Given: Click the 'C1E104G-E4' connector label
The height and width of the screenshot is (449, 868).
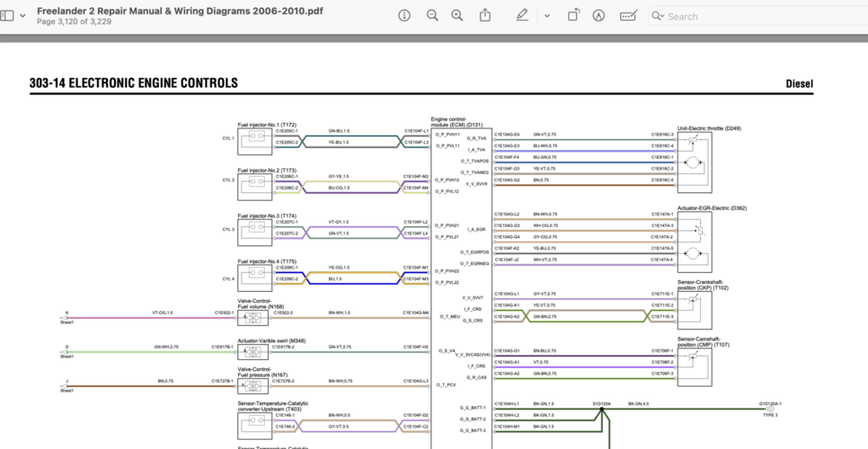Looking at the screenshot, I should pos(507,135).
